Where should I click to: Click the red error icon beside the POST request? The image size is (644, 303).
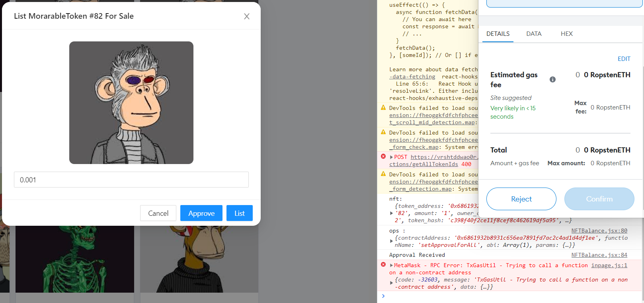[x=383, y=156]
